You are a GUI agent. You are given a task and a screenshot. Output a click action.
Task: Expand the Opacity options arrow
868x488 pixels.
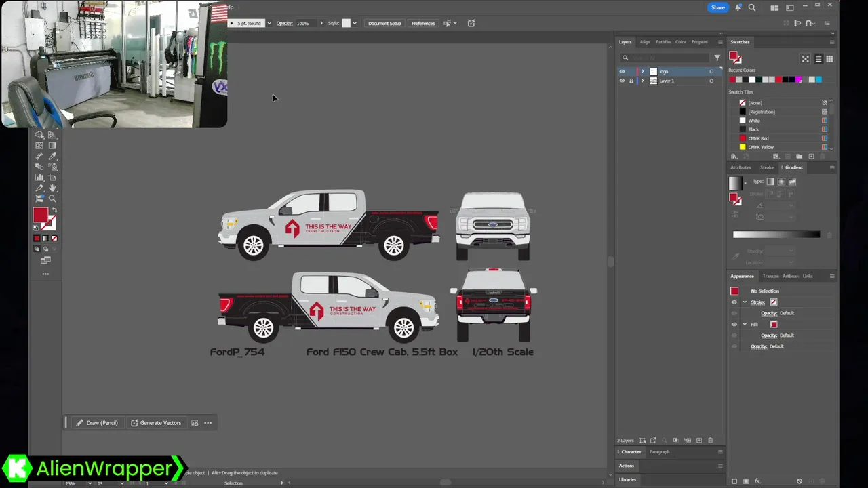pyautogui.click(x=321, y=23)
